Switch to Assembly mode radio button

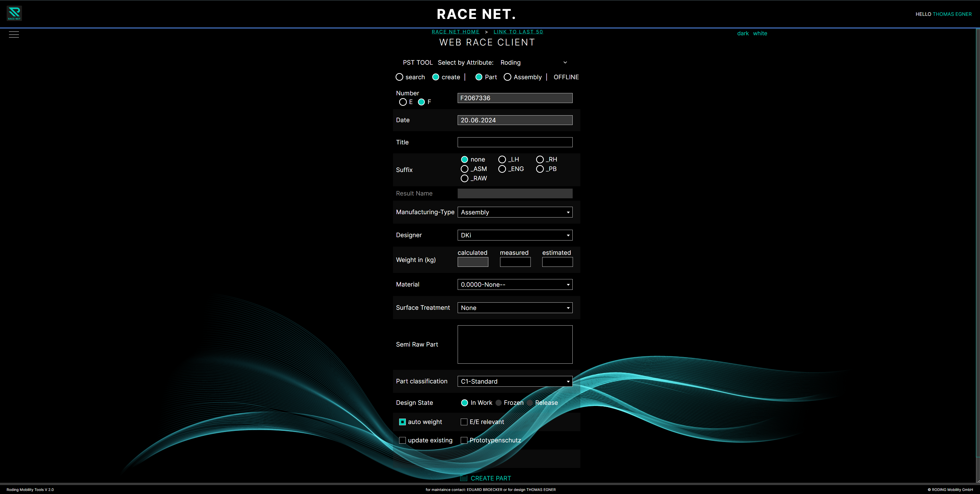[x=508, y=77]
